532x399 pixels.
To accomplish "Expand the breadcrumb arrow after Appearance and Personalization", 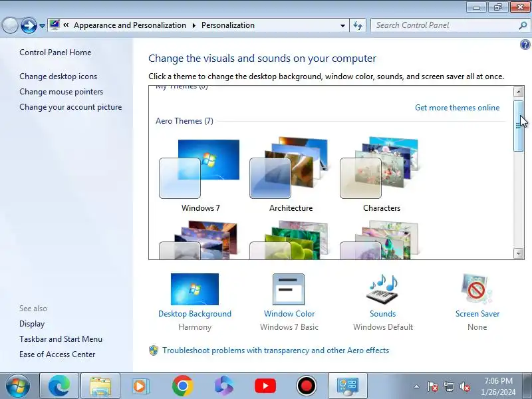I will click(194, 25).
